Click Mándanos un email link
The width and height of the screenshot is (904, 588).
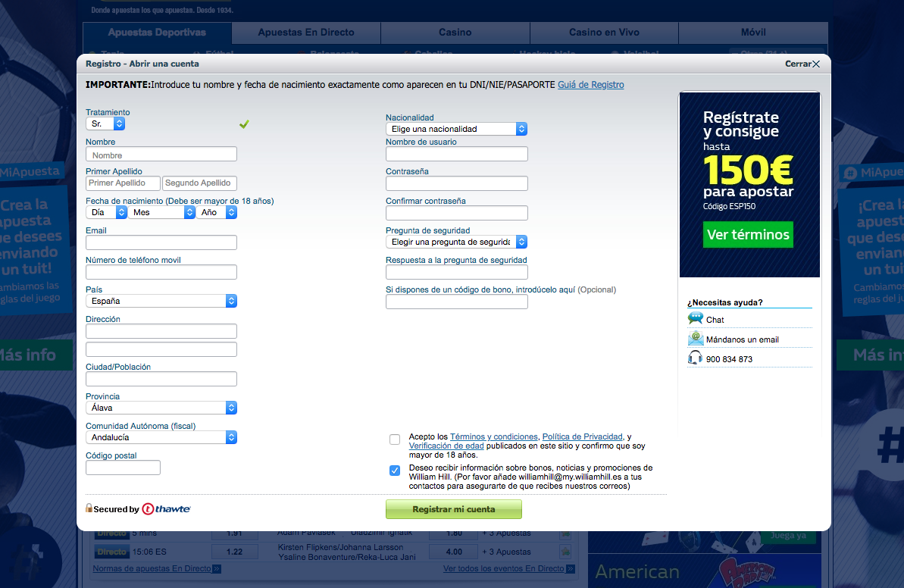pos(742,339)
